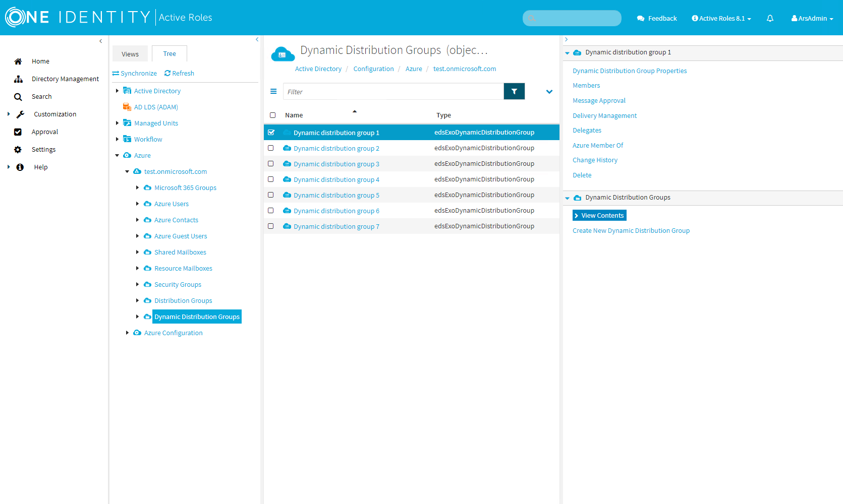Viewport: 843px width, 504px height.
Task: Open Dynamic distribution group 5 link
Action: [336, 196]
